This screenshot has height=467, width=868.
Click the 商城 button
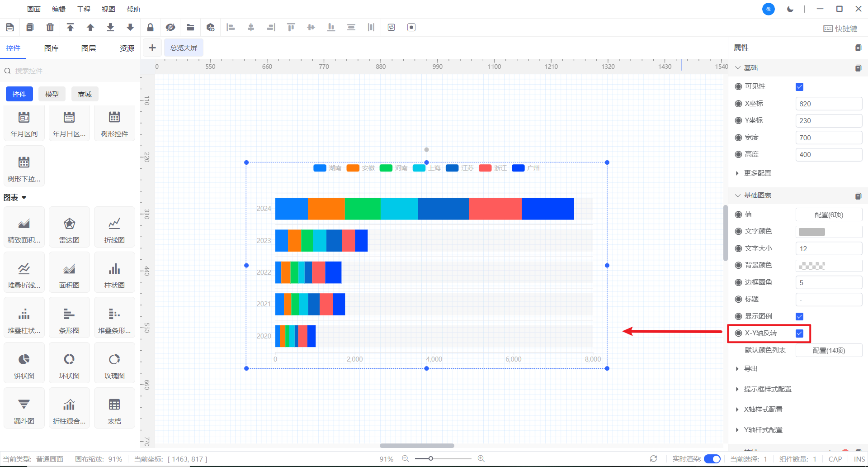pyautogui.click(x=85, y=94)
